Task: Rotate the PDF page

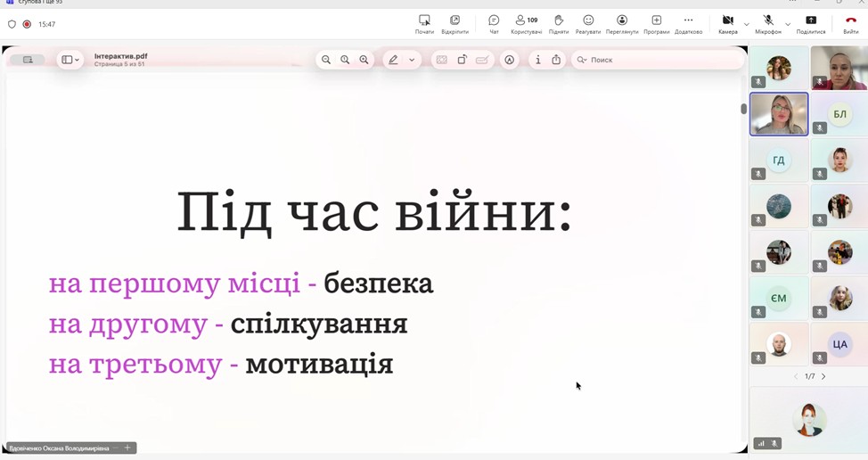Action: pyautogui.click(x=462, y=60)
